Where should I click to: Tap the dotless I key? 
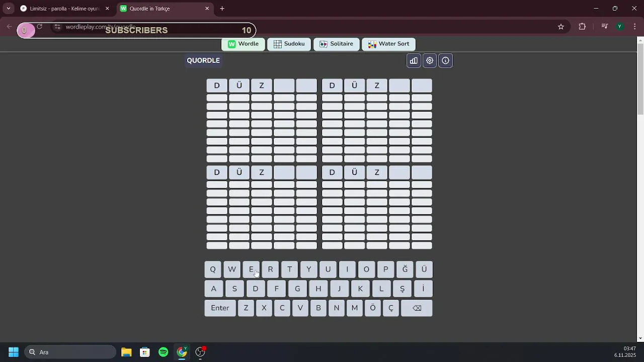pos(347,269)
